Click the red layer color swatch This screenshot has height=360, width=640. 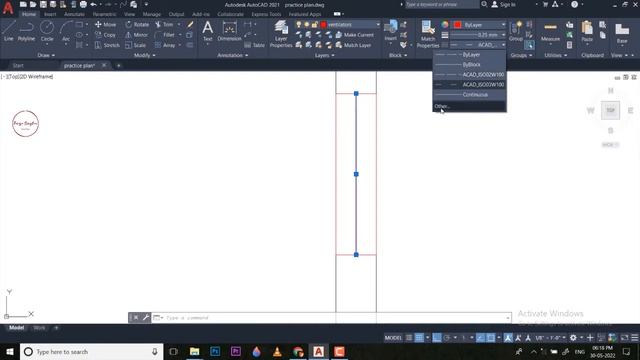click(x=324, y=24)
